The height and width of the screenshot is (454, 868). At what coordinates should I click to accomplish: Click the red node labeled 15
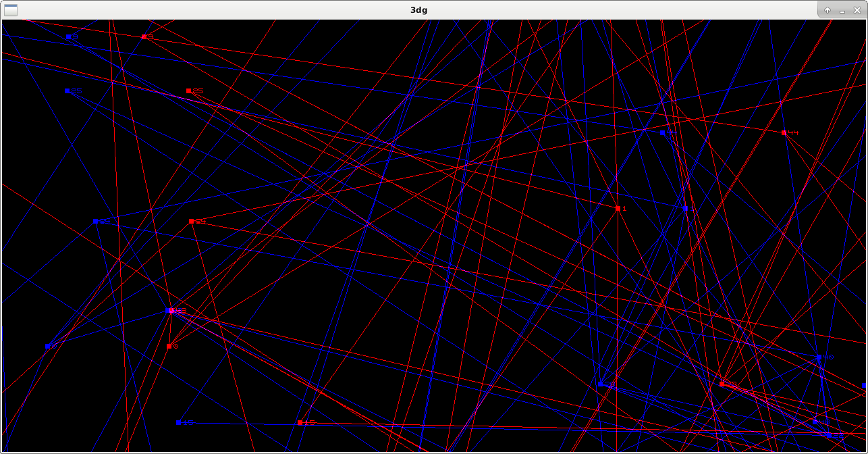300,423
